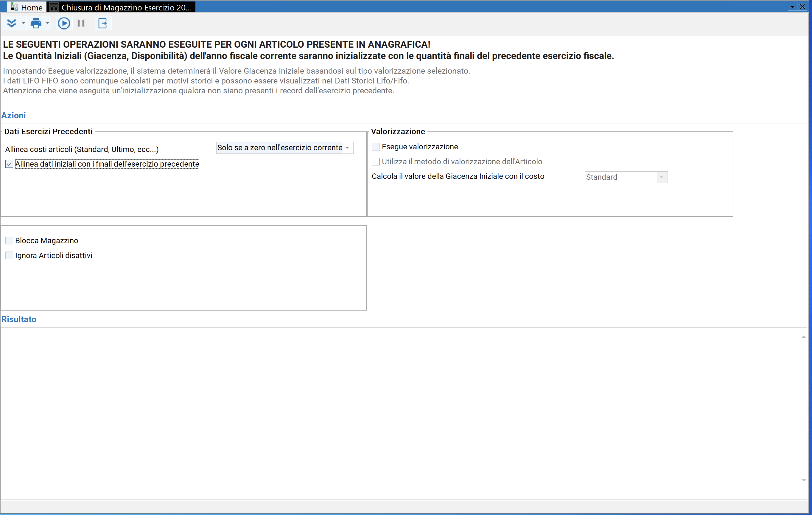Click the 'I dati LIFO FIFO sono comunque' line
812x515 pixels.
[206, 81]
